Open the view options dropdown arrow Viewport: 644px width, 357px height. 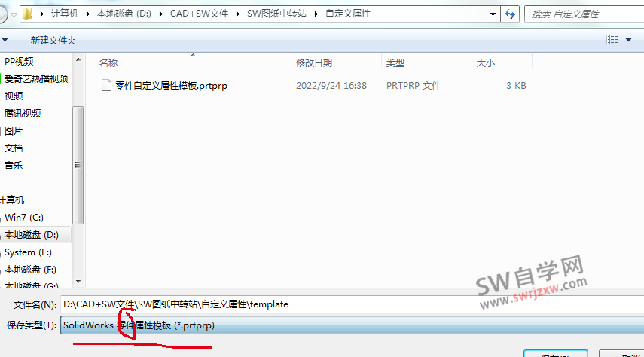point(628,40)
